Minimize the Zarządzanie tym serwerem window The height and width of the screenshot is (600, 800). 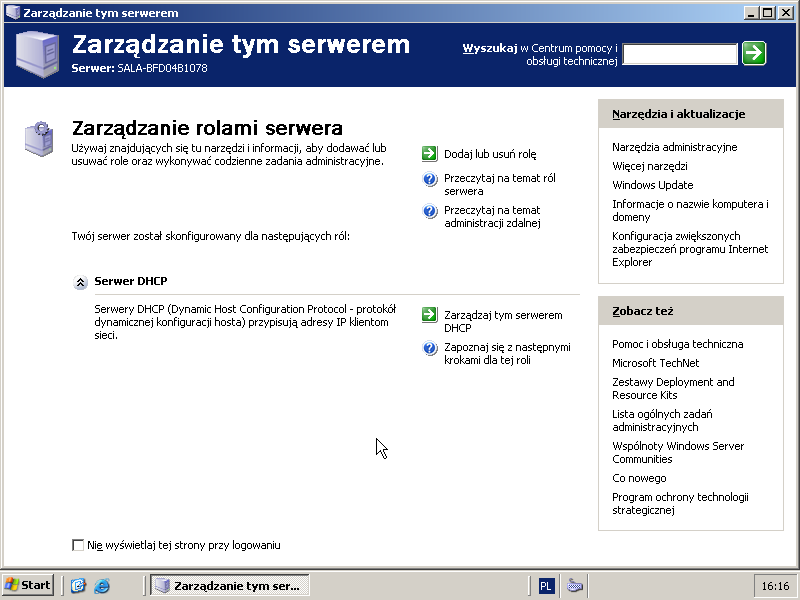(x=751, y=13)
